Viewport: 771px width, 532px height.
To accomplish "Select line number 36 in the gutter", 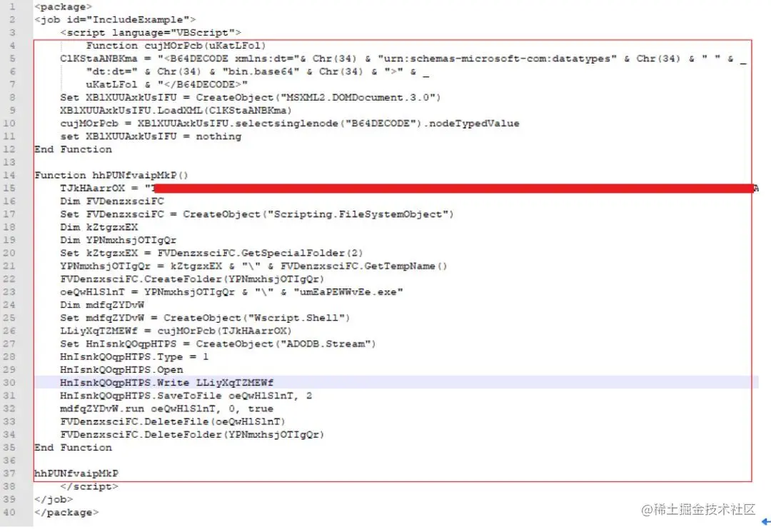I will [x=9, y=461].
